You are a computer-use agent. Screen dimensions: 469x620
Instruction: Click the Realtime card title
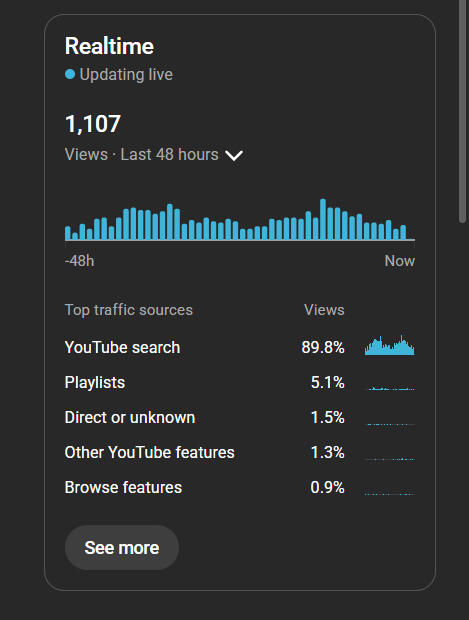tap(109, 46)
